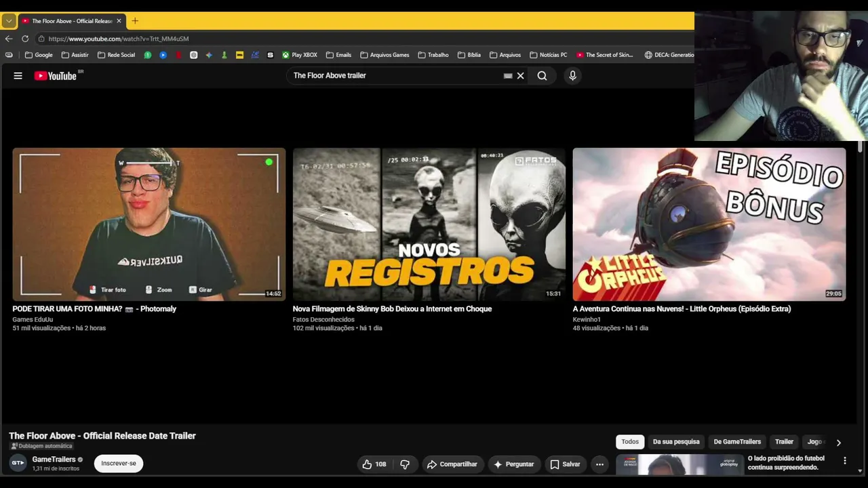This screenshot has width=868, height=488.
Task: Click the four-point star bookmark icon
Action: pyautogui.click(x=209, y=55)
